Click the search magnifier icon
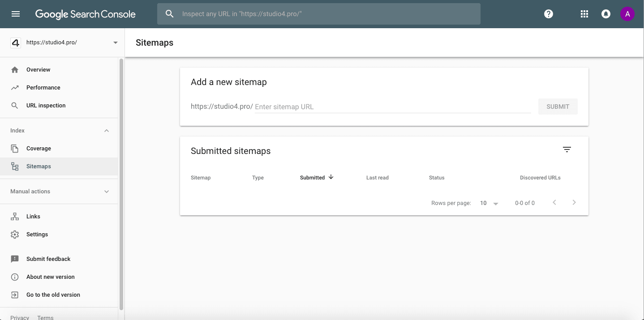Screen dimensions: 644x320 [169, 14]
